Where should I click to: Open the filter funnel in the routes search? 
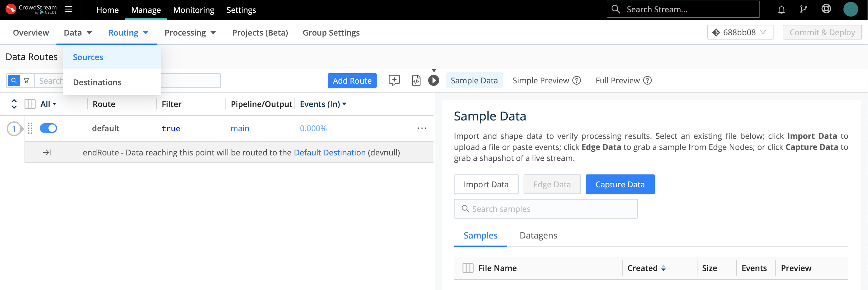click(x=27, y=81)
